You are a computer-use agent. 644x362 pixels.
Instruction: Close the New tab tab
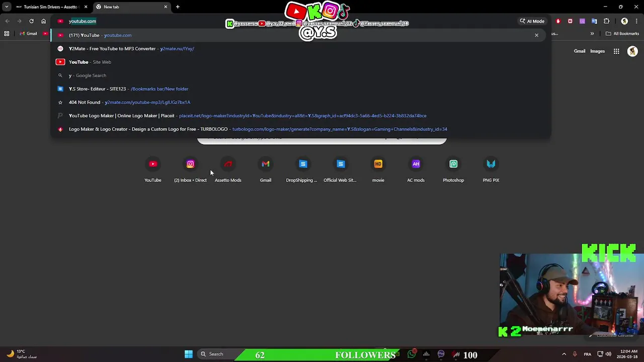click(166, 7)
